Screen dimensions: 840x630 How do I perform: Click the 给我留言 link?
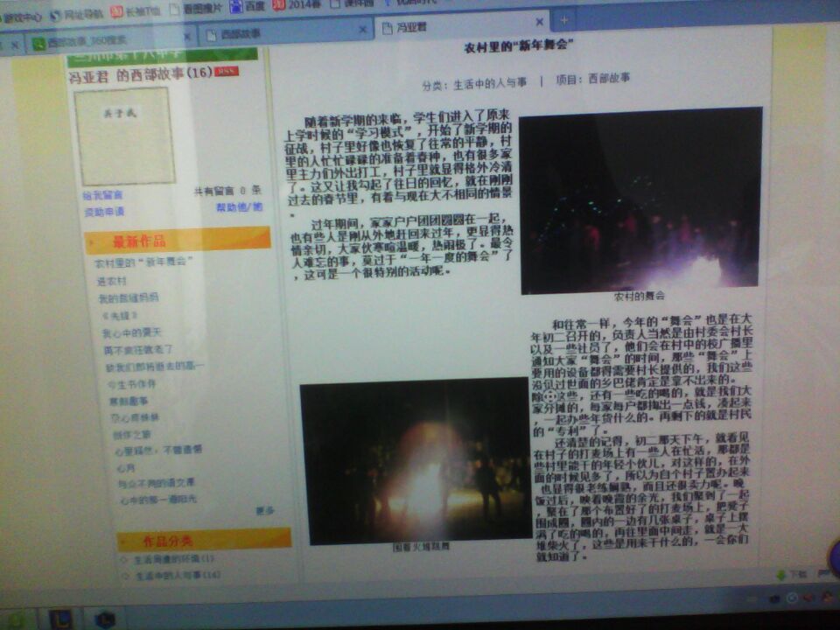pyautogui.click(x=102, y=195)
